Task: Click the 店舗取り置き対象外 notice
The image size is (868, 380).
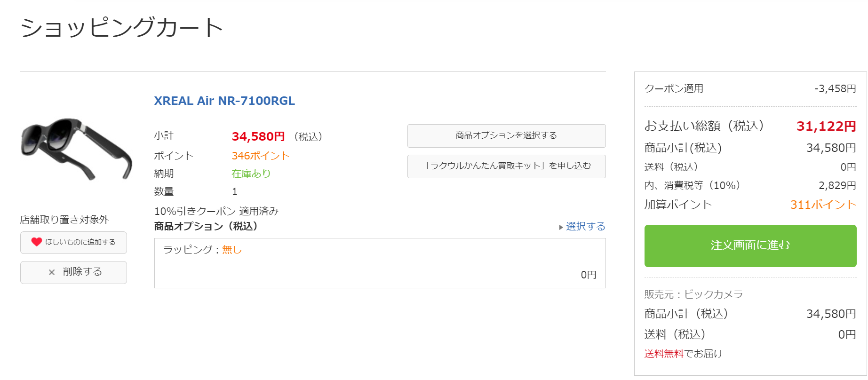Action: (64, 220)
